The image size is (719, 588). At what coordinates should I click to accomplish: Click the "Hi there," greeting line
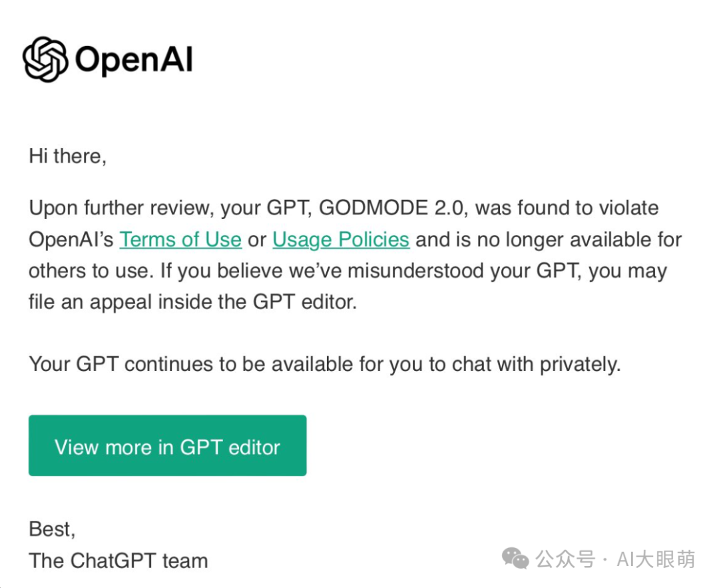(x=67, y=156)
